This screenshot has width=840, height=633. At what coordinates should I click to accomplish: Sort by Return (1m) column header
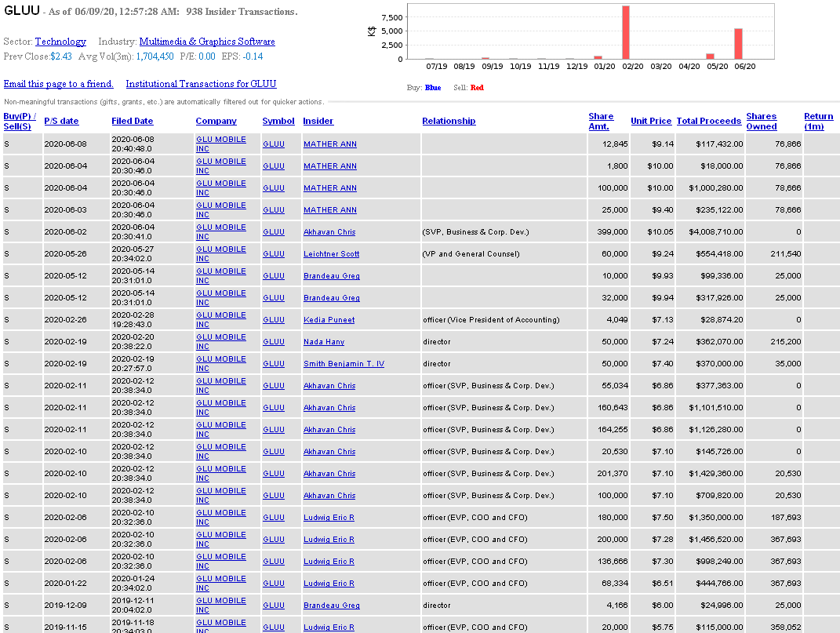(x=819, y=121)
